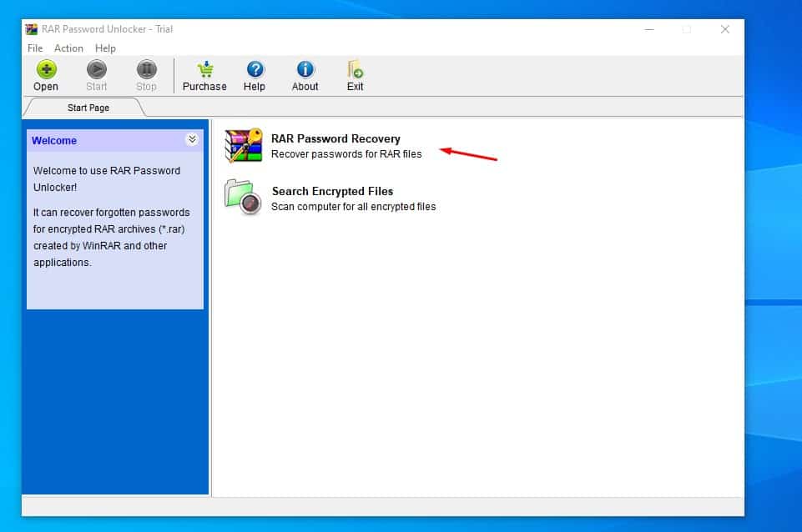Select the Start Page tab
Screen dimensions: 802x532
88,108
